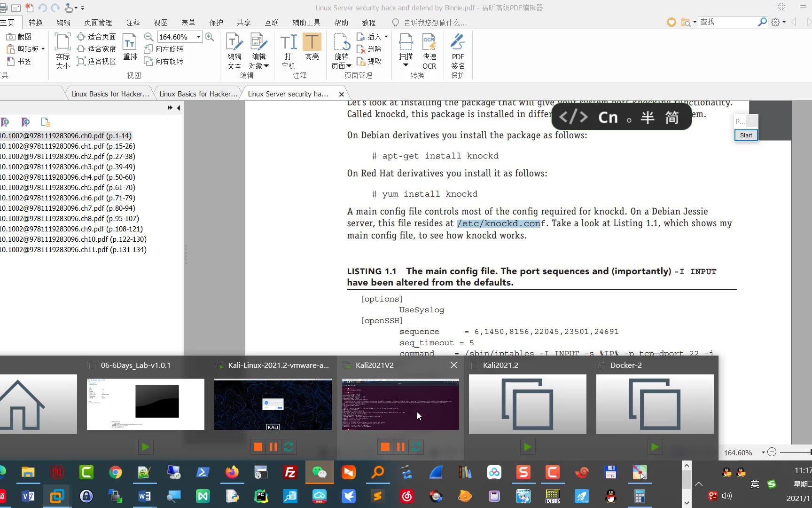This screenshot has width=812, height=508.
Task: Open the 保护 Protect ribbon tab
Action: tap(216, 23)
